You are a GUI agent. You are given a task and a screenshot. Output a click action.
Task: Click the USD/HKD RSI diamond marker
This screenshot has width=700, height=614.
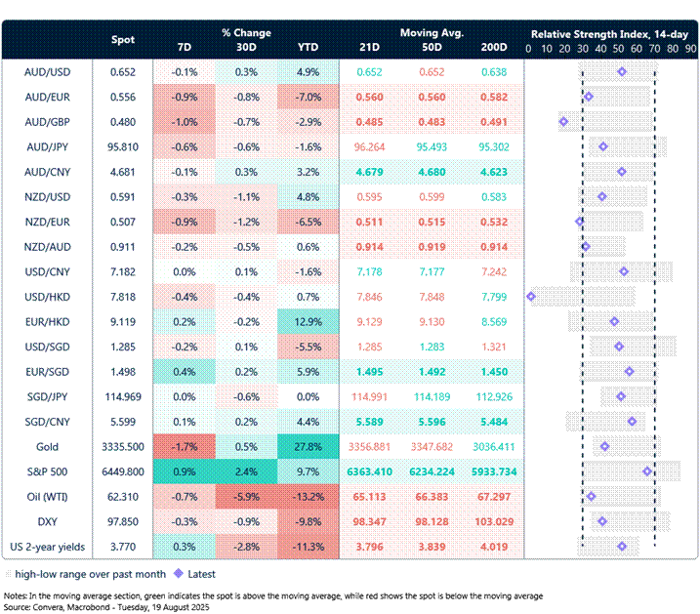531,296
